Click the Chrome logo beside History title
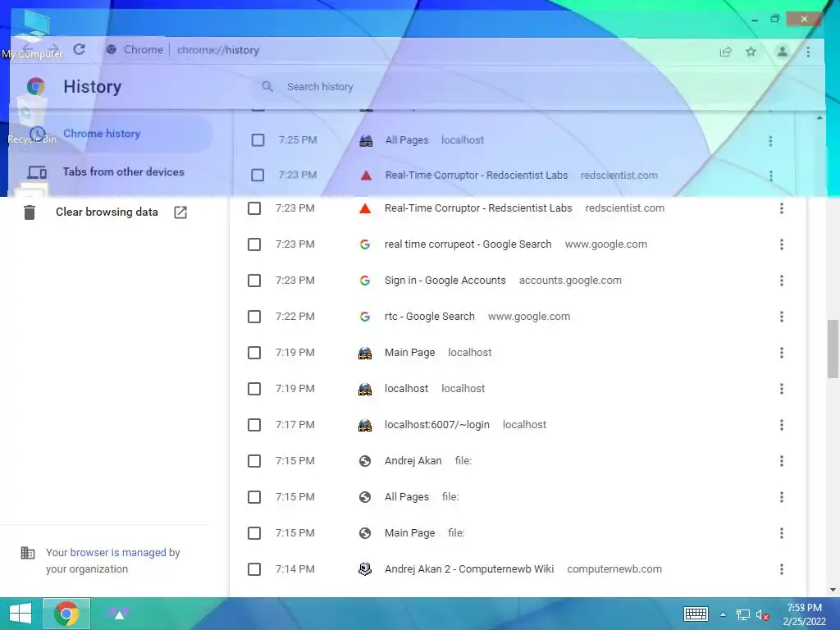 tap(36, 86)
